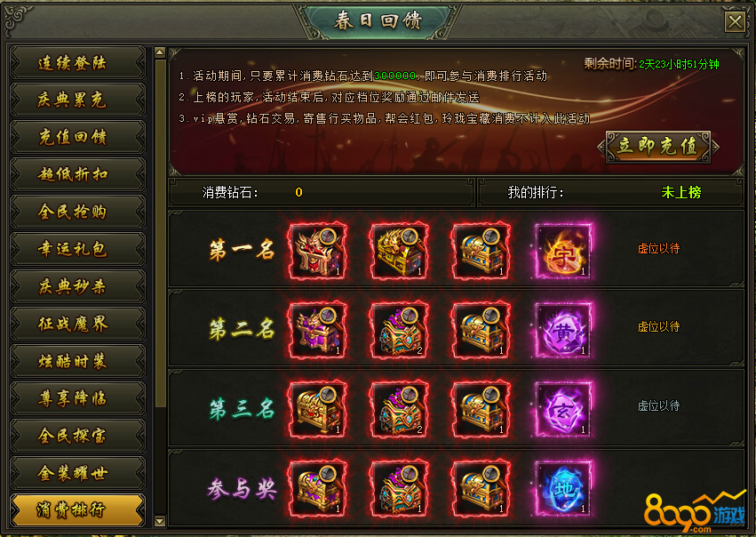Viewport: 756px width, 537px height.
Task: Click the 立即充值 recharge button
Action: 658,146
